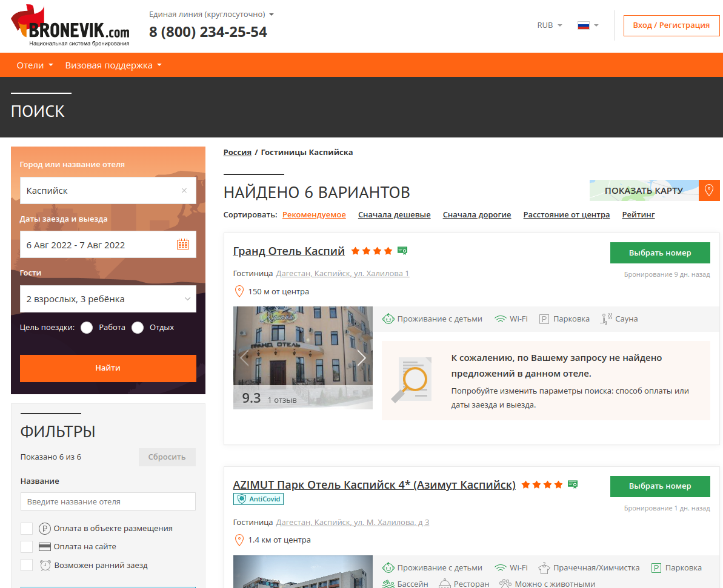This screenshot has width=723, height=588.
Task: Open the RUB currency dropdown
Action: [x=550, y=25]
